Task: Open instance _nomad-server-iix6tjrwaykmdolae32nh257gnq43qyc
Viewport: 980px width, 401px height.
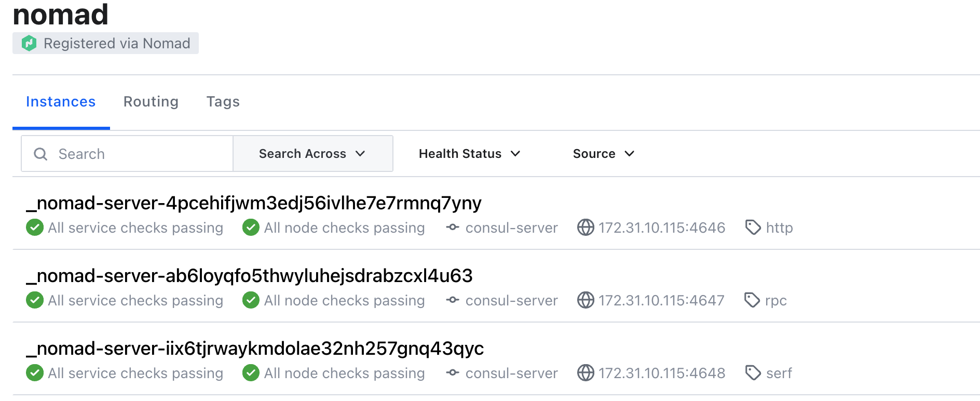Action: pyautogui.click(x=255, y=349)
